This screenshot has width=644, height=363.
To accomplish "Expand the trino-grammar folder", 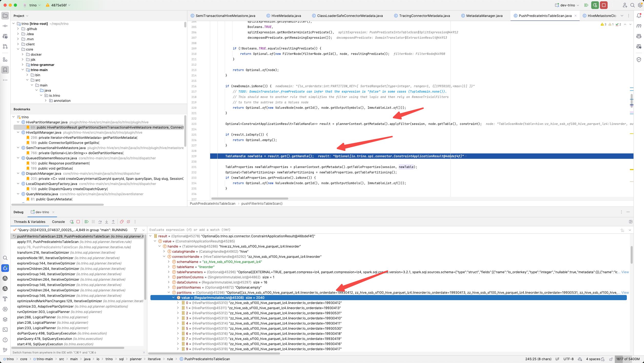I will tap(23, 65).
